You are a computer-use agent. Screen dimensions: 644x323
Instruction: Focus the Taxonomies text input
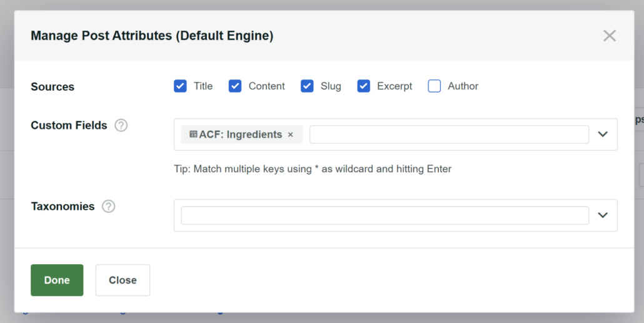coord(385,215)
